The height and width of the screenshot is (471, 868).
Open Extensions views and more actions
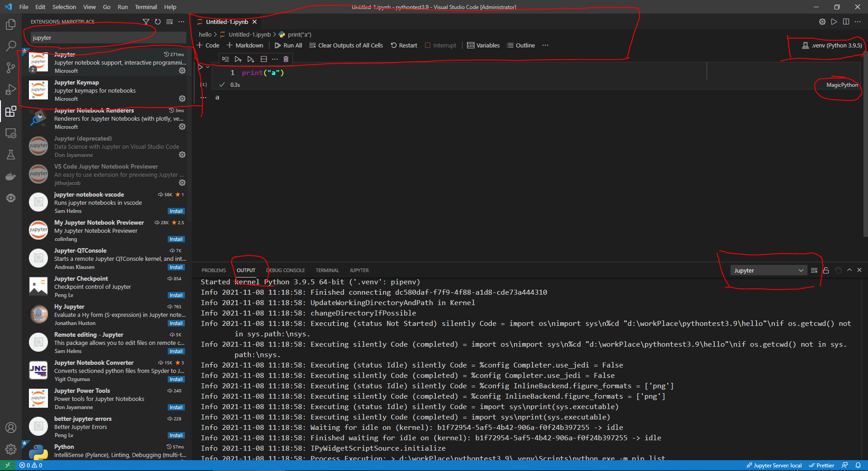click(181, 22)
